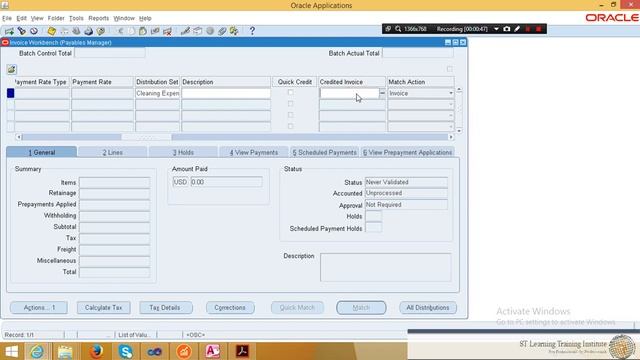The height and width of the screenshot is (360, 640).
Task: Stop the screen recording
Action: point(538,29)
